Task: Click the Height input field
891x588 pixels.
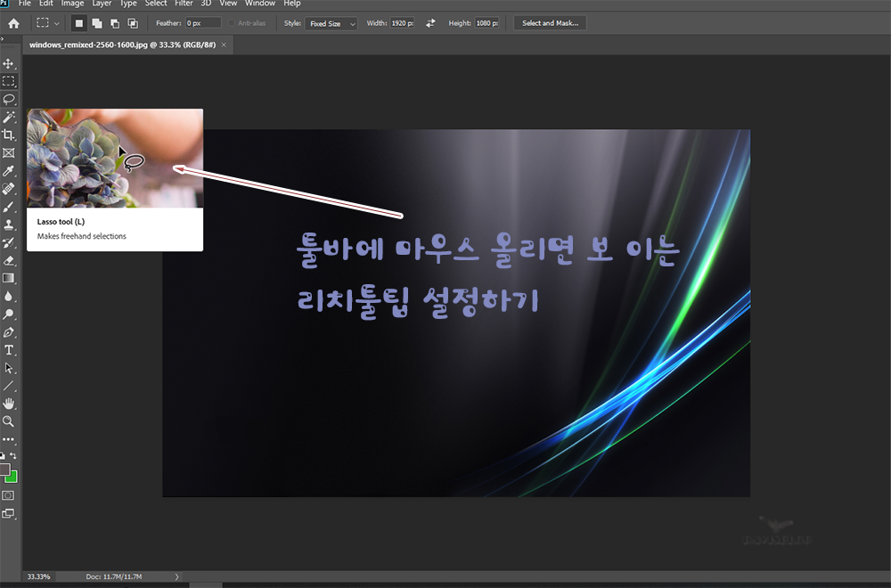Action: click(x=487, y=23)
